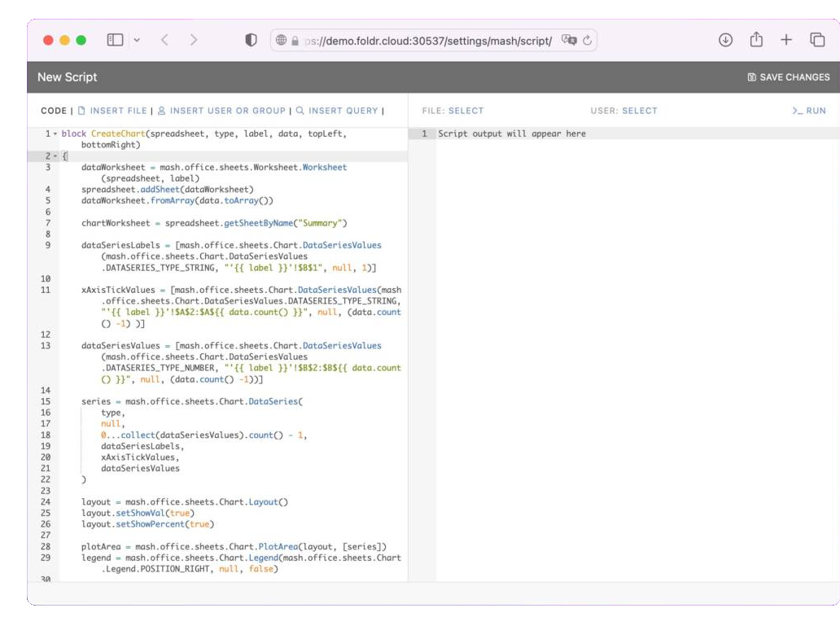840x630 pixels.
Task: Collapse the fold arrow on line 2
Action: coord(55,156)
